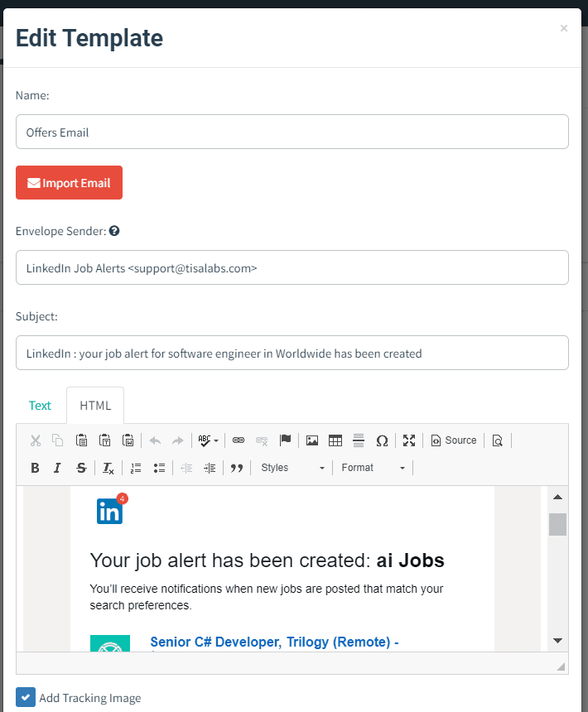The image size is (588, 712).
Task: Insert an image in the editor
Action: pyautogui.click(x=312, y=440)
